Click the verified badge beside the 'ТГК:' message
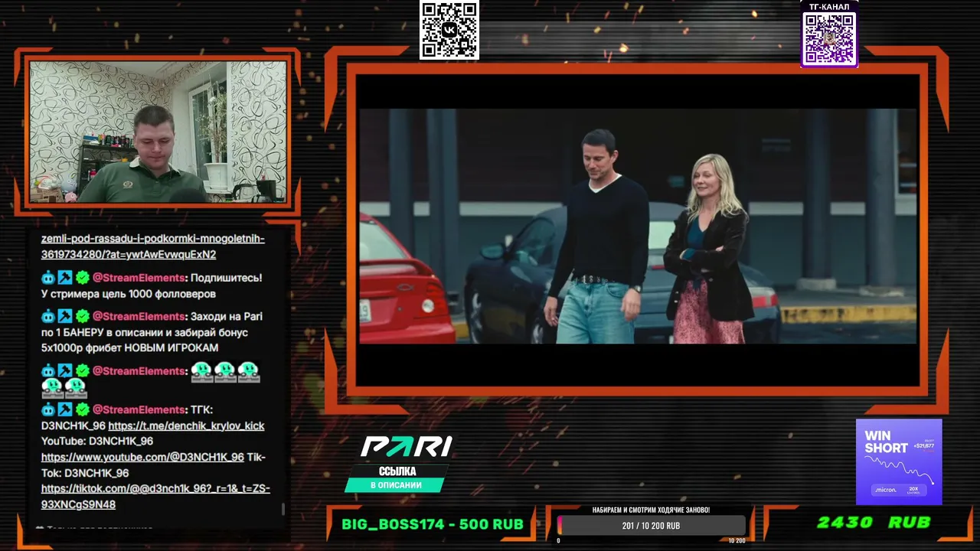The image size is (980, 551). tap(83, 409)
